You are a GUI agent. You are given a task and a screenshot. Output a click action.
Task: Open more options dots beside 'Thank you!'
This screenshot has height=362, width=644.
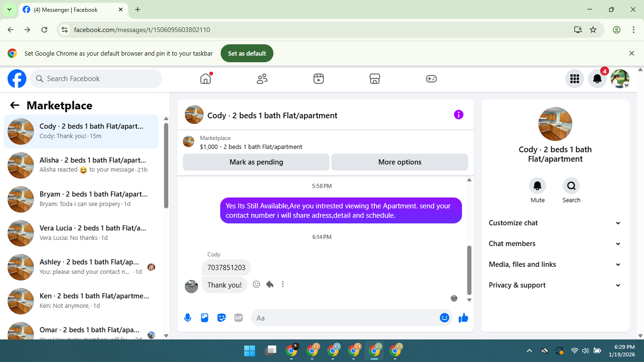pos(283,284)
